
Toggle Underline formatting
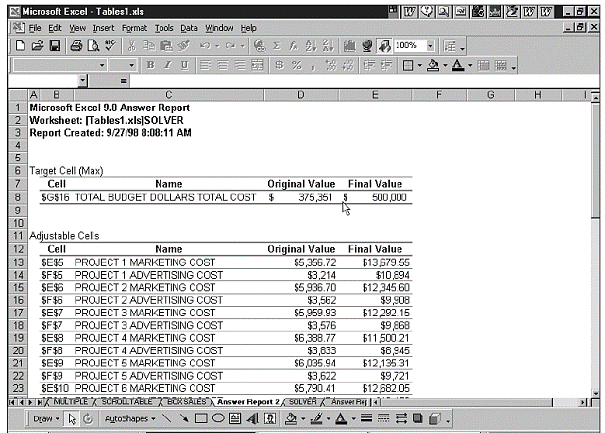(184, 65)
